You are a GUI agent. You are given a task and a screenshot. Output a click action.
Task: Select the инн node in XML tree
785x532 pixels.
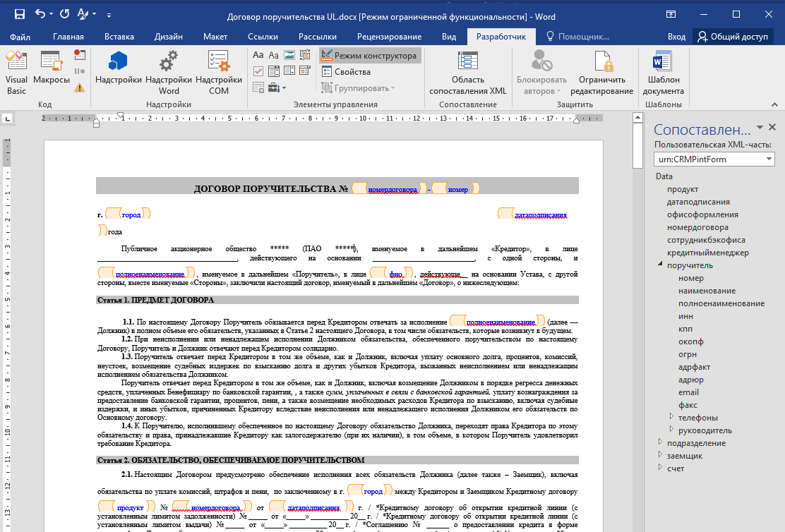coord(686,316)
